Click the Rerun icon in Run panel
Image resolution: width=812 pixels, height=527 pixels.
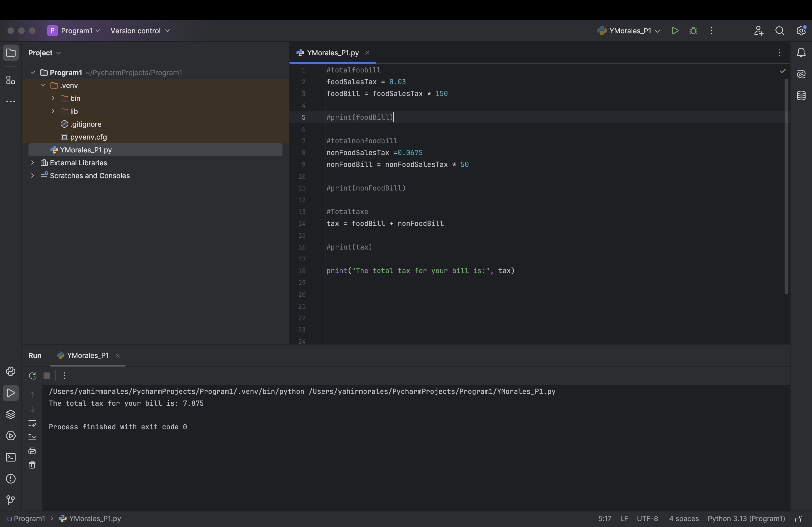(x=32, y=376)
